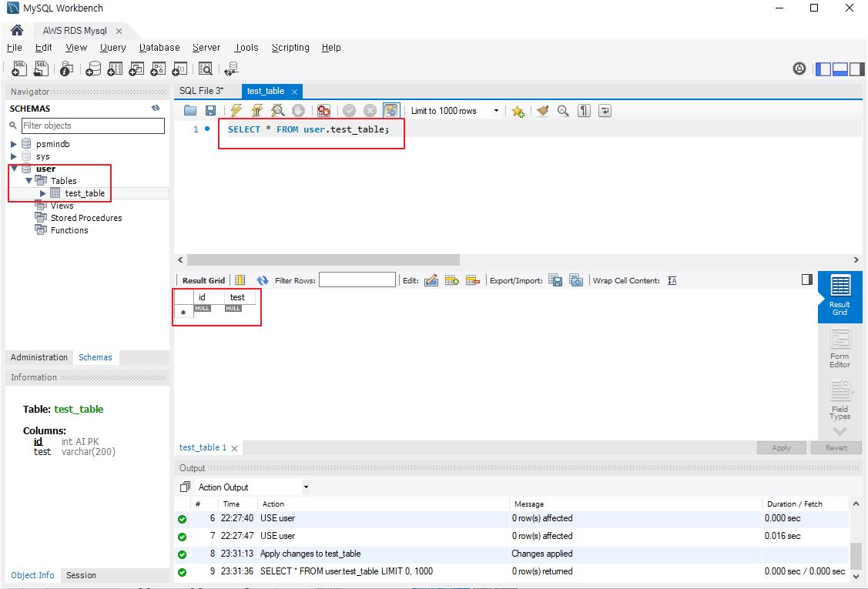This screenshot has width=868, height=589.
Task: Switch to the Administration tab
Action: [x=39, y=357]
